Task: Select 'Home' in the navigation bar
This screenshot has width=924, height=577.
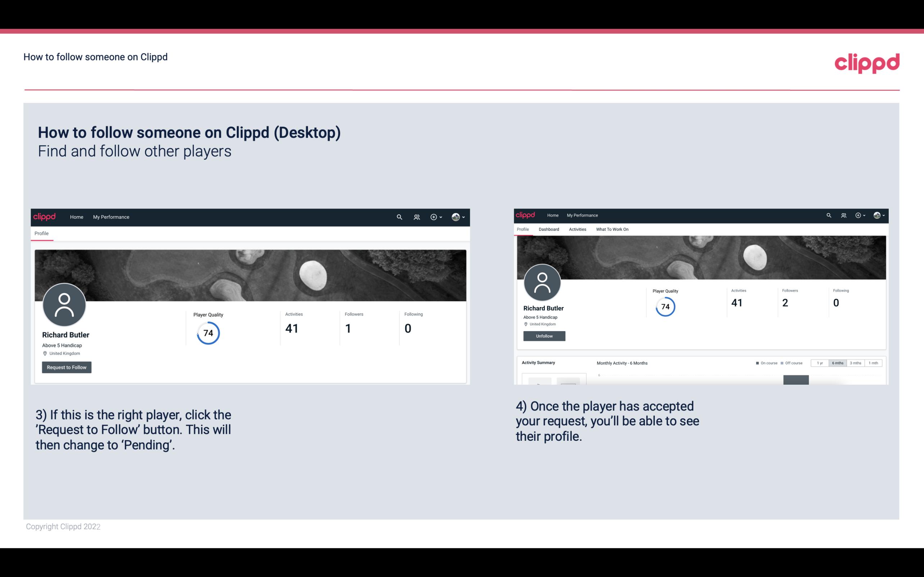Action: point(77,217)
